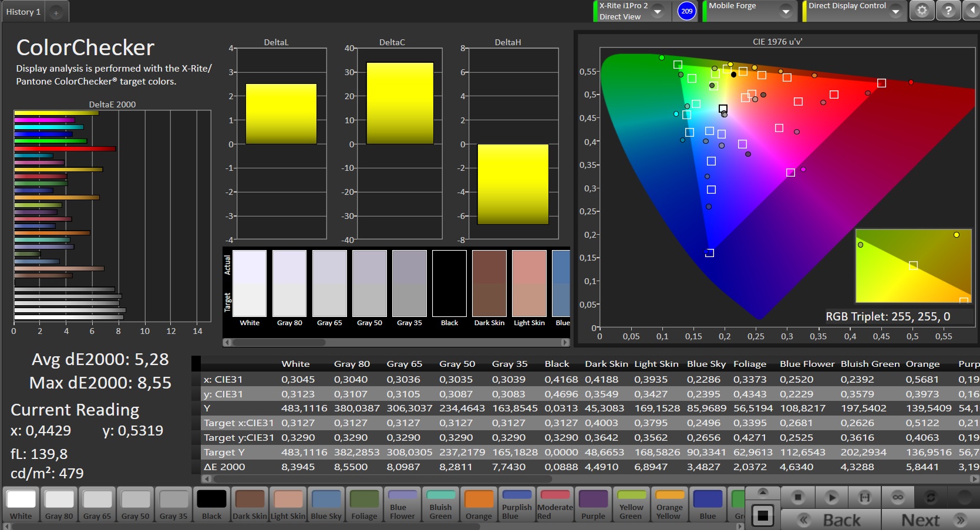The image size is (980, 530).
Task: Stop the measurement with the stop button
Action: (797, 497)
